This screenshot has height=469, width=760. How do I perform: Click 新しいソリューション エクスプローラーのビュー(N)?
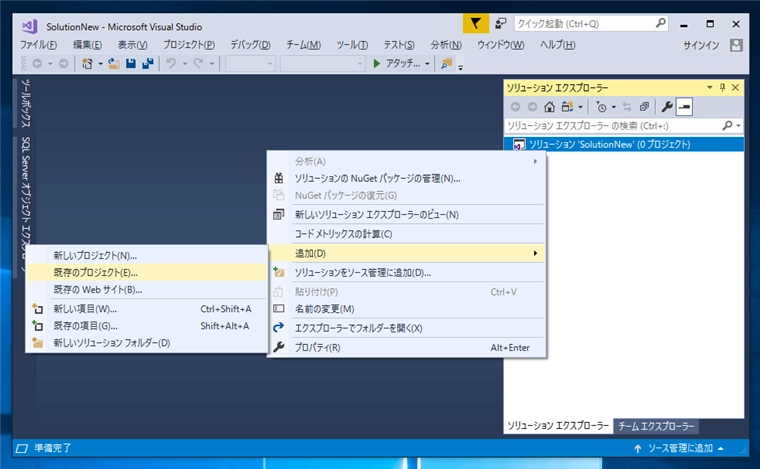click(406, 215)
